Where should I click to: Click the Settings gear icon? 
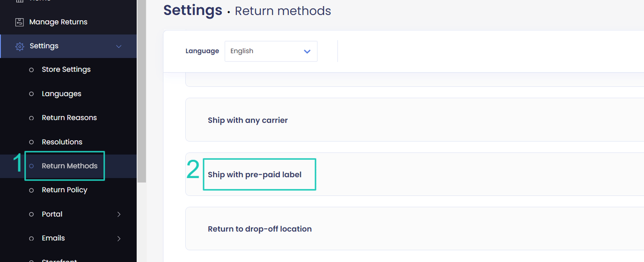[19, 46]
